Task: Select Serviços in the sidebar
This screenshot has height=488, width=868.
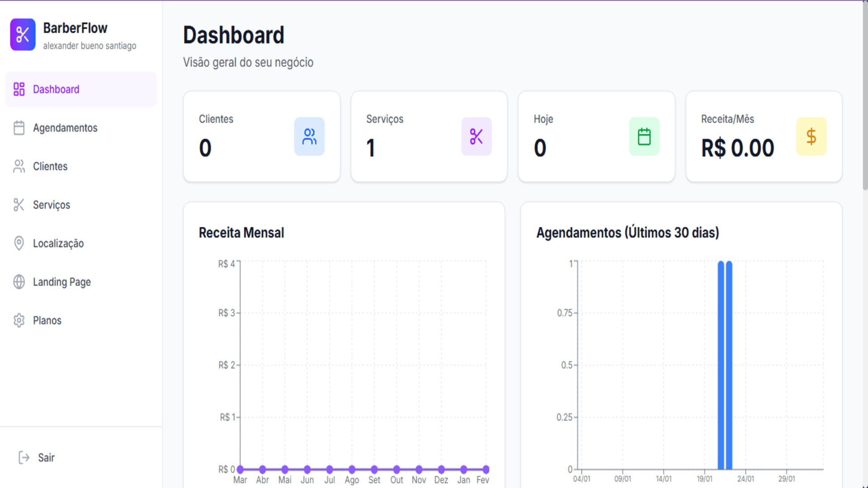Action: click(52, 205)
